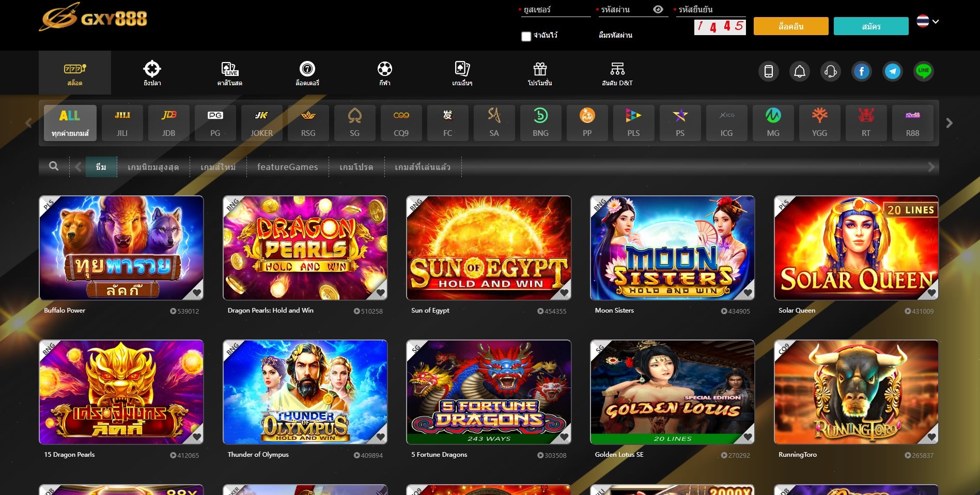Screen dimensions: 980x495
Task: Filter games by SG provider
Action: pos(355,123)
